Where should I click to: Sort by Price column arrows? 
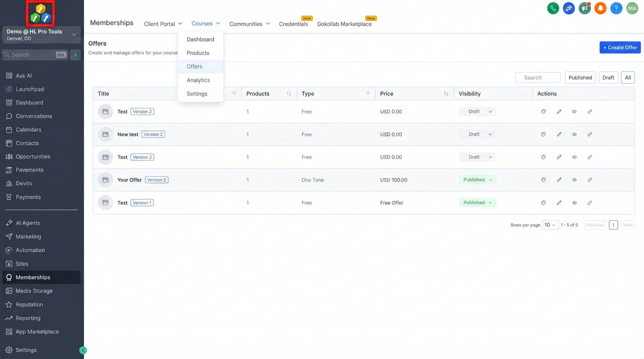point(446,94)
